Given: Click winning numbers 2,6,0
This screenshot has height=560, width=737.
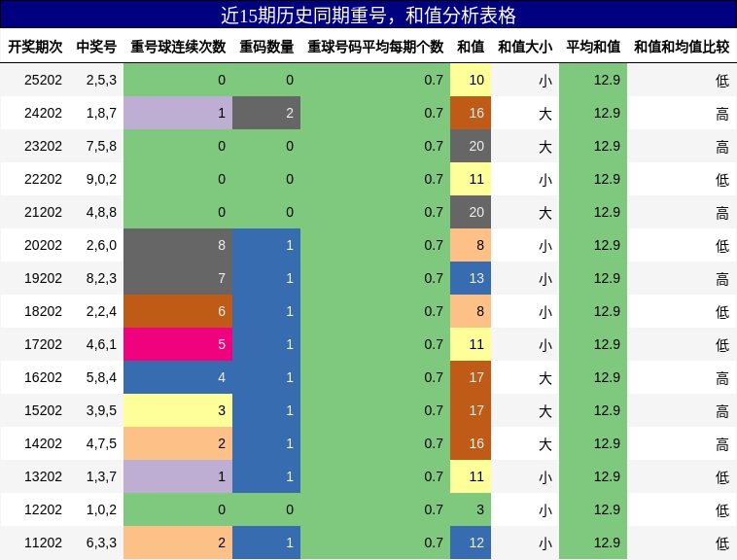Looking at the screenshot, I should point(101,245).
